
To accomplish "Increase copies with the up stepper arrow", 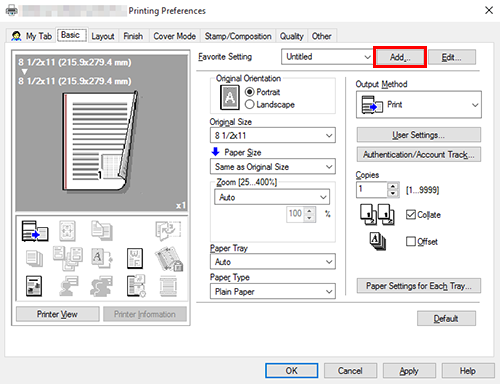I will tap(393, 186).
